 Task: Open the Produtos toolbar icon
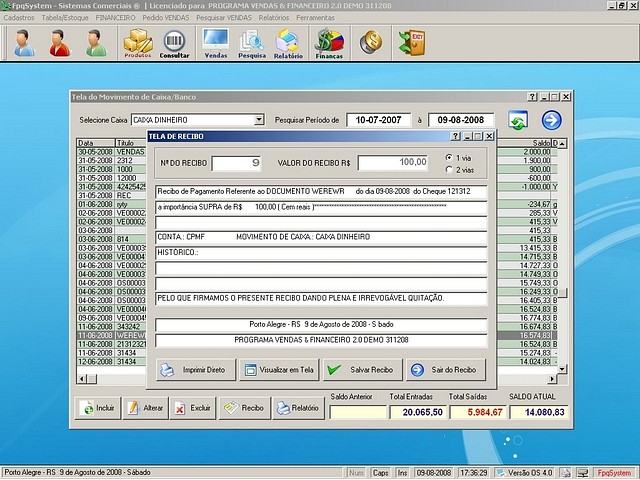(137, 42)
